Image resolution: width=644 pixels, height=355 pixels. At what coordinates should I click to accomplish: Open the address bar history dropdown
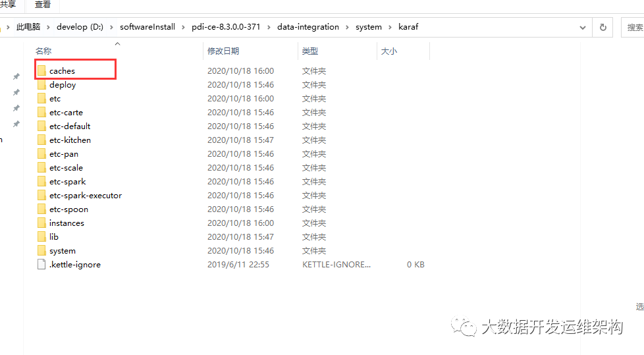coord(582,28)
